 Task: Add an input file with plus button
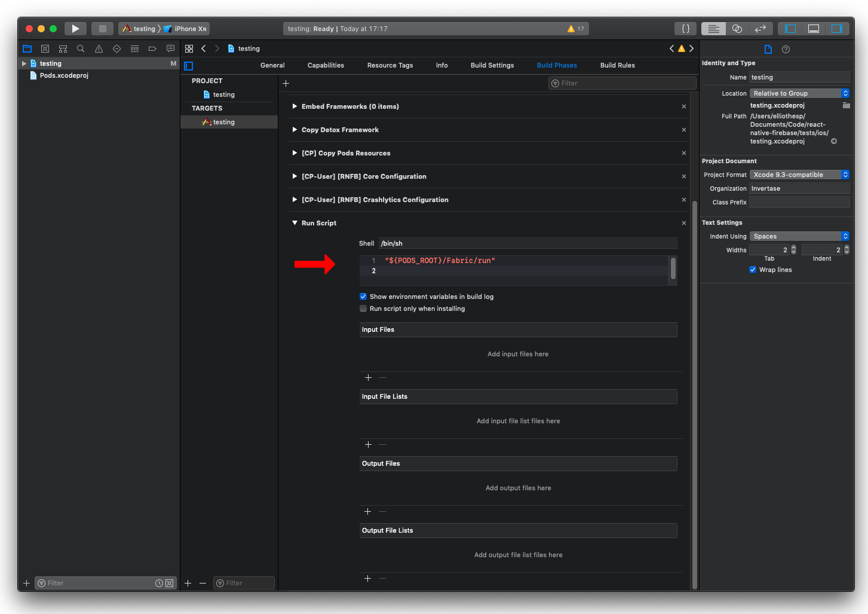click(368, 378)
